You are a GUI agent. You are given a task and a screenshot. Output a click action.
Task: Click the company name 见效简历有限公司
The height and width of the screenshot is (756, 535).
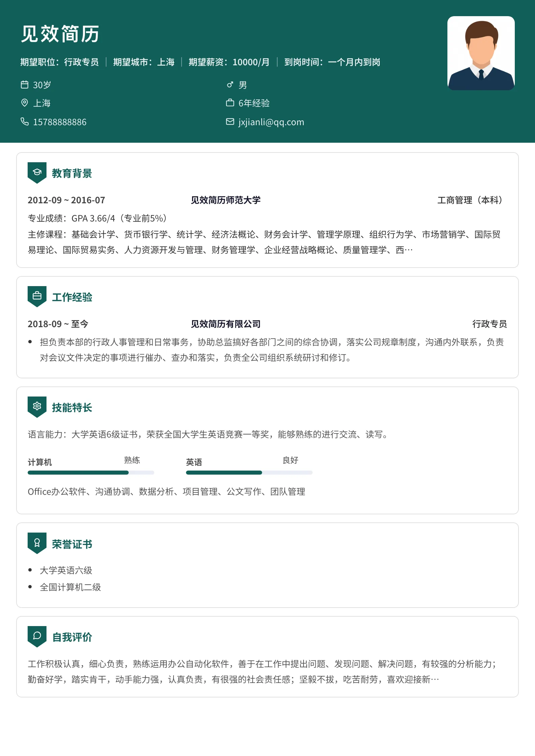[x=226, y=324]
